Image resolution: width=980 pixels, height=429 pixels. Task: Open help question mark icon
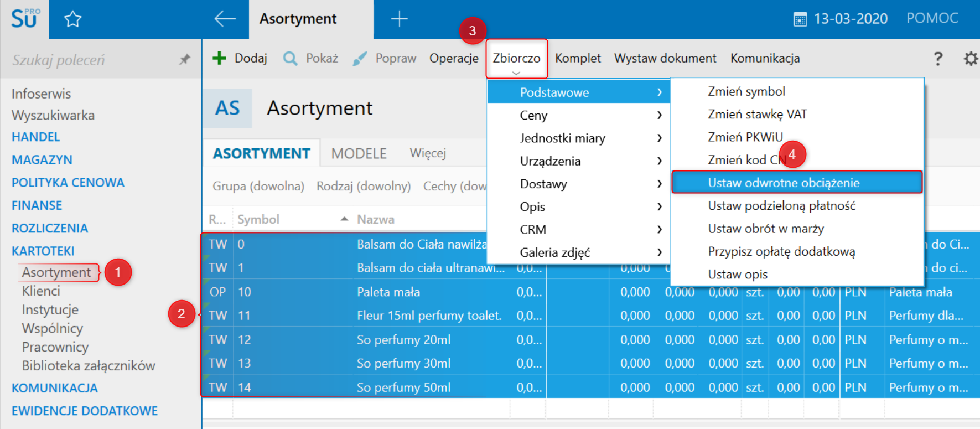point(938,59)
